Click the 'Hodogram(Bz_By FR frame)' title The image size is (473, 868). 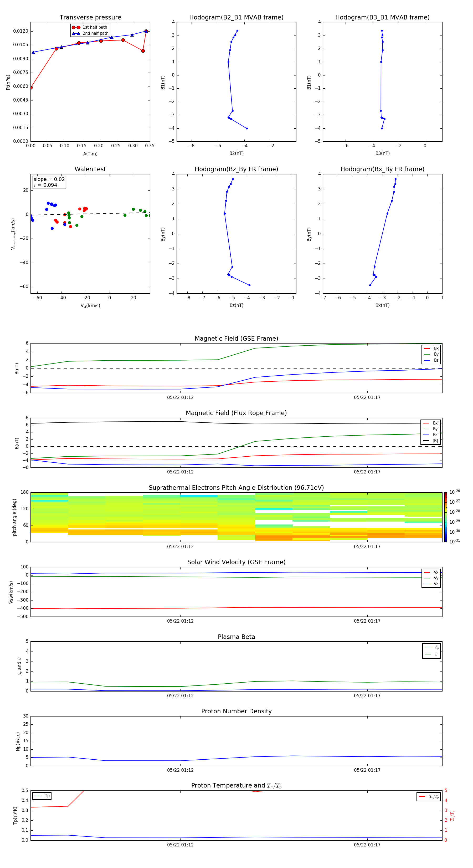tap(236, 169)
